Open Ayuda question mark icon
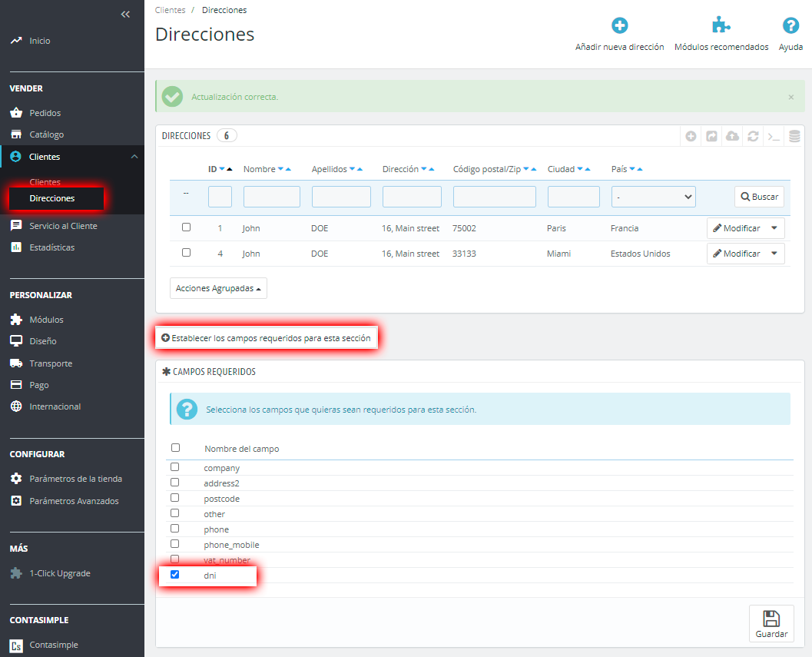 click(790, 25)
